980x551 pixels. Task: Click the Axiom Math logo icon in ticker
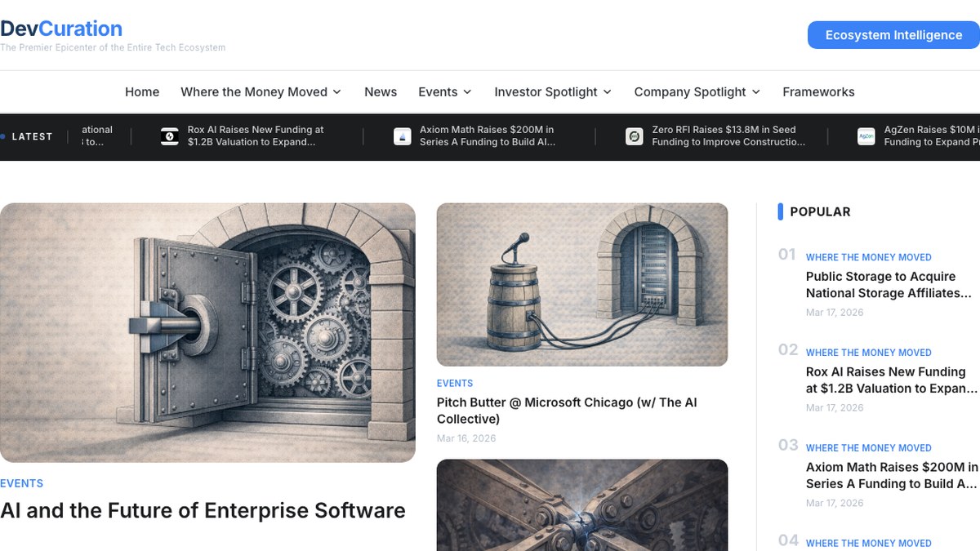click(x=402, y=136)
